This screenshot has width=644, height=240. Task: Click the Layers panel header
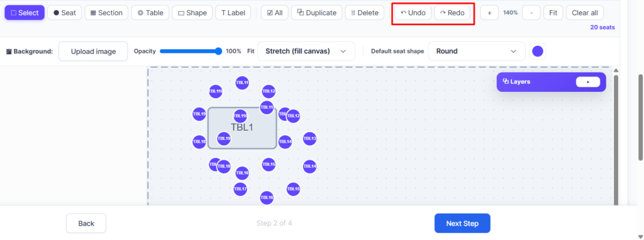click(551, 82)
